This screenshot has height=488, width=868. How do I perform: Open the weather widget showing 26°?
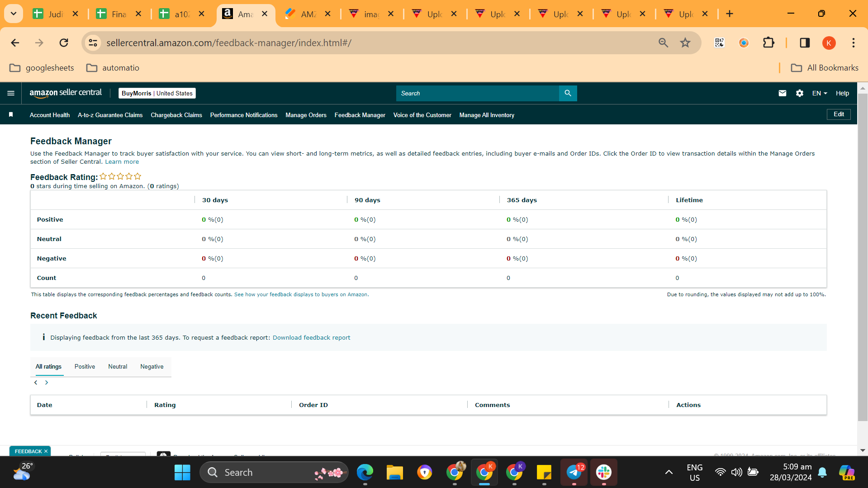point(23,472)
